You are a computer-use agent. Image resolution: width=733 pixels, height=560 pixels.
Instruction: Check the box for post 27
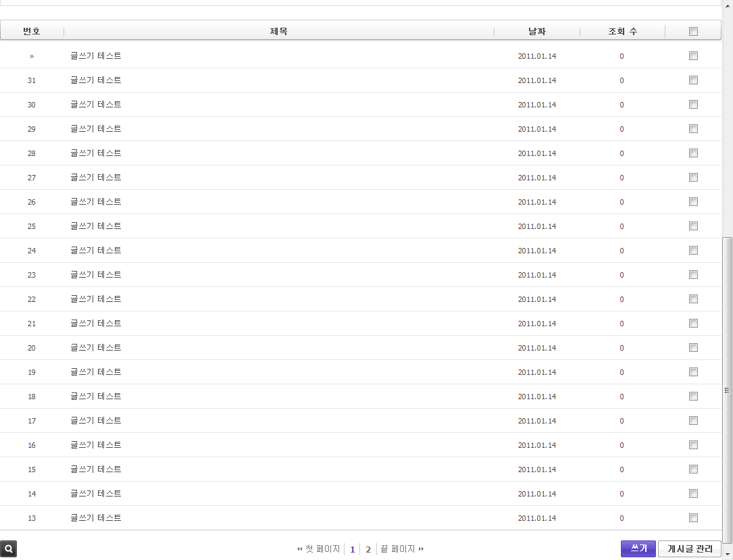[693, 178]
